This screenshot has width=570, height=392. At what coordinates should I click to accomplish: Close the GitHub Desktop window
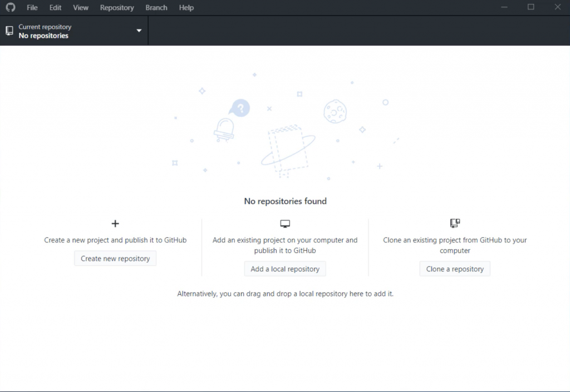point(558,7)
